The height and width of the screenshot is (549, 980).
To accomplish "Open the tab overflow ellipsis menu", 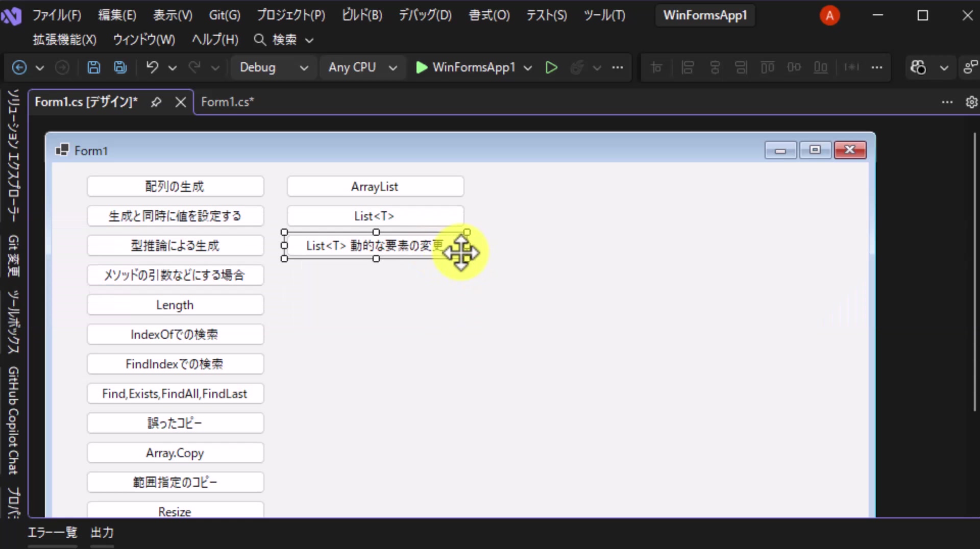I will coord(947,102).
